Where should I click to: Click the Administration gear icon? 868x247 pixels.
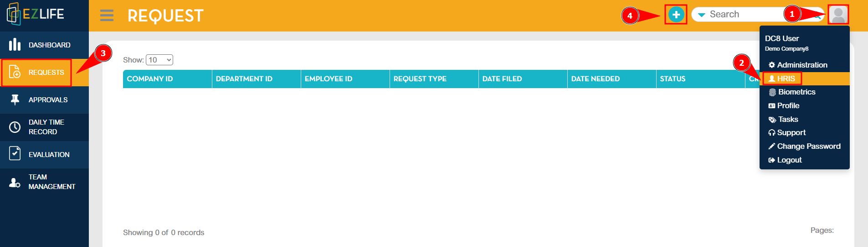point(772,65)
